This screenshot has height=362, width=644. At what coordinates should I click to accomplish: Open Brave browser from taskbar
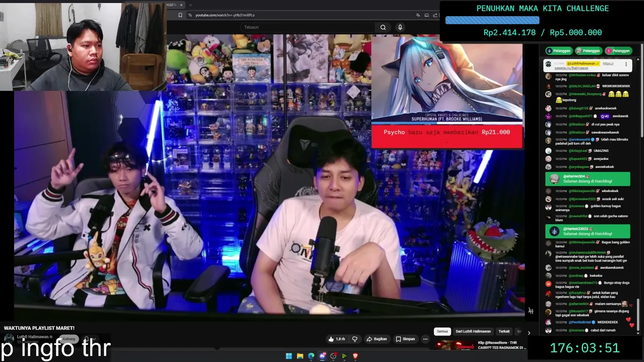pyautogui.click(x=355, y=356)
